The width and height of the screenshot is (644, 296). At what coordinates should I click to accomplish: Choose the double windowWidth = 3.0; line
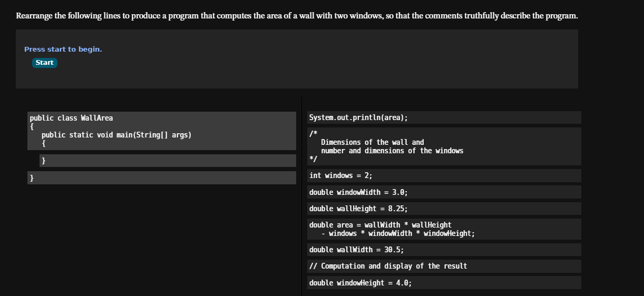(x=444, y=192)
